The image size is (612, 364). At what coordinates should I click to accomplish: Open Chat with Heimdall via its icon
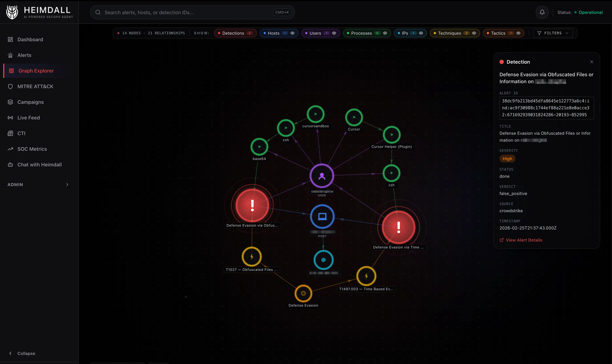coord(10,165)
